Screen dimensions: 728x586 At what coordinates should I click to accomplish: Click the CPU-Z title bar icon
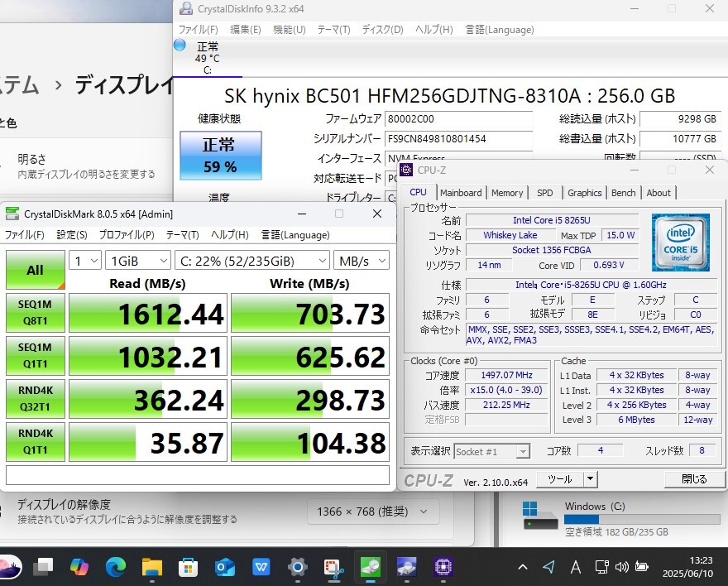tap(406, 170)
